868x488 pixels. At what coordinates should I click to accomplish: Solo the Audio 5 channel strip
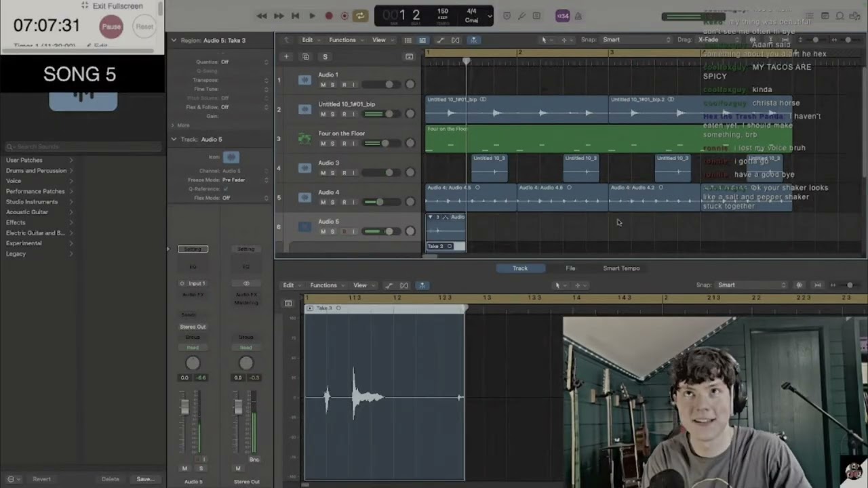coord(201,468)
